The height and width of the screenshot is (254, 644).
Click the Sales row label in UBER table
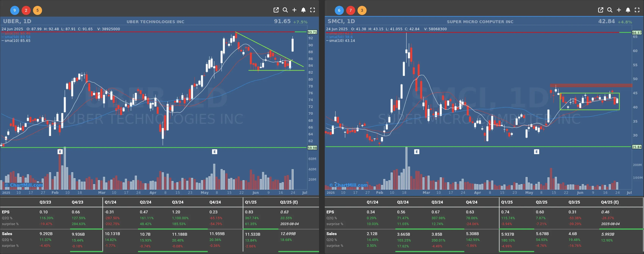[x=7, y=234]
